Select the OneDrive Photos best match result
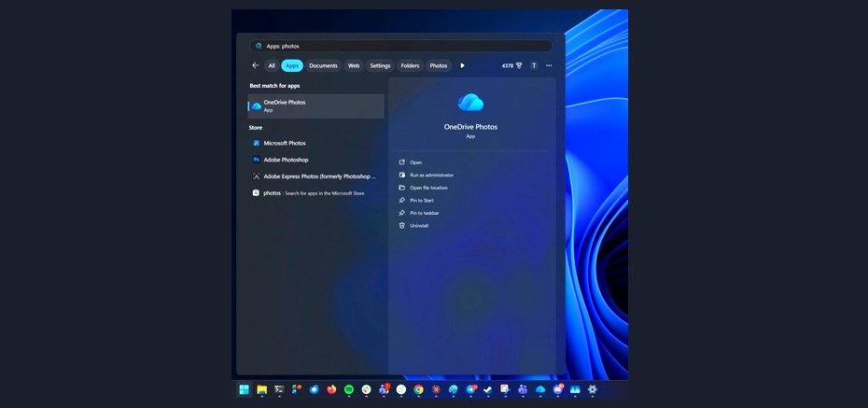Viewport: 868px width, 408px height. 316,106
